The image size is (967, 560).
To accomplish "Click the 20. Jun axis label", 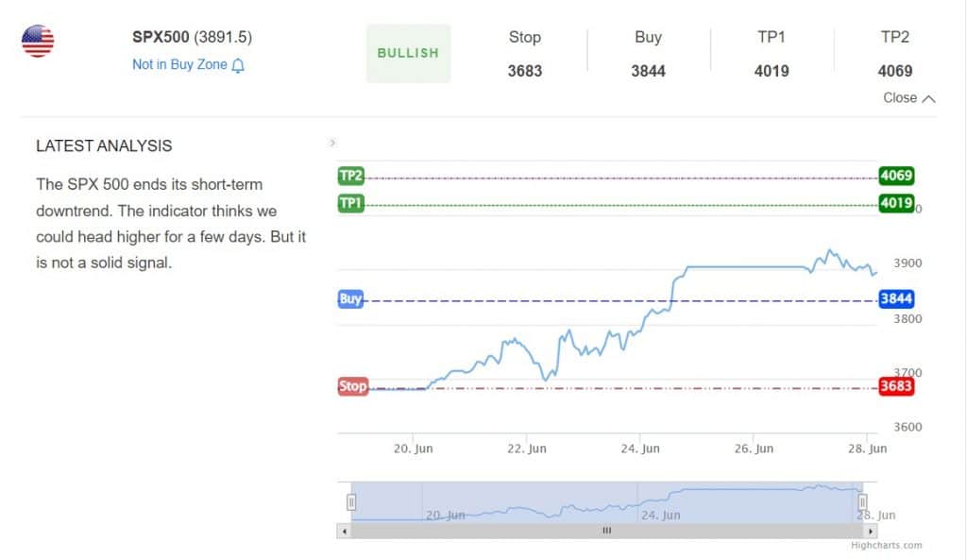I will pyautogui.click(x=414, y=449).
